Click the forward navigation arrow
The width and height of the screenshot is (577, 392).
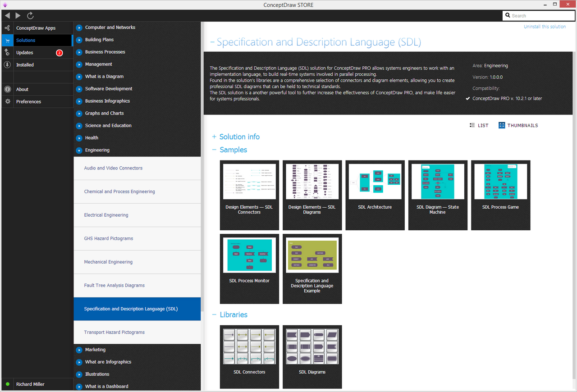(18, 15)
